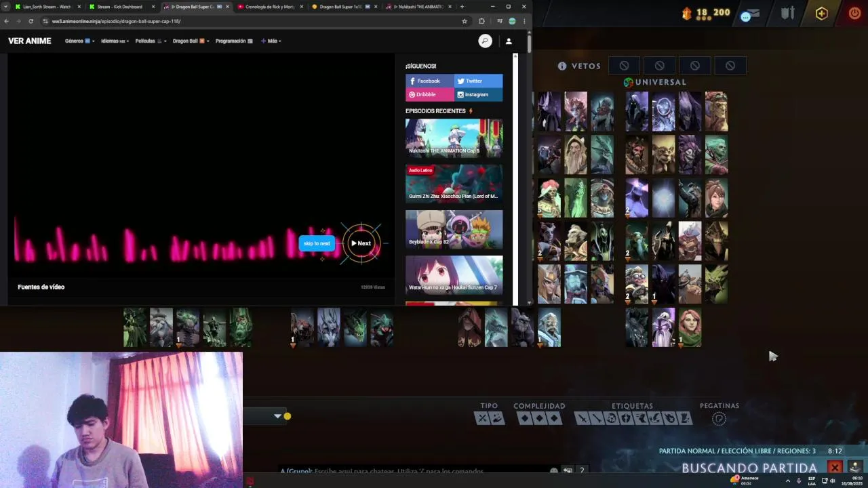Click the Dribbble follow button

pyautogui.click(x=429, y=95)
